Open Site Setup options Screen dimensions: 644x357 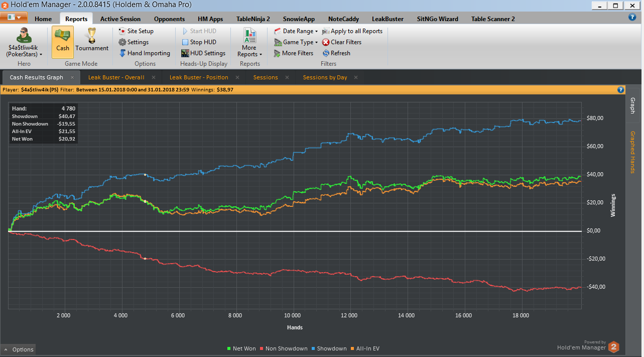(136, 31)
